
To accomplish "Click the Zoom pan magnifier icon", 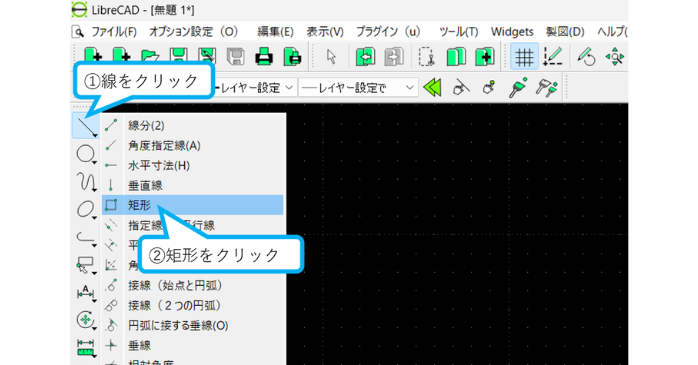I will 615,57.
